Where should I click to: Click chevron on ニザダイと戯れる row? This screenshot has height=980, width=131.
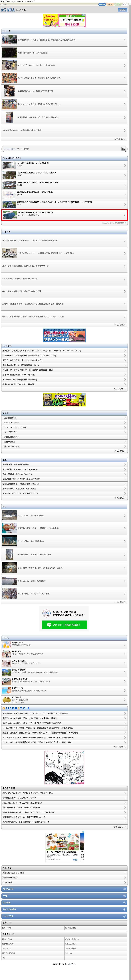[125, 581]
